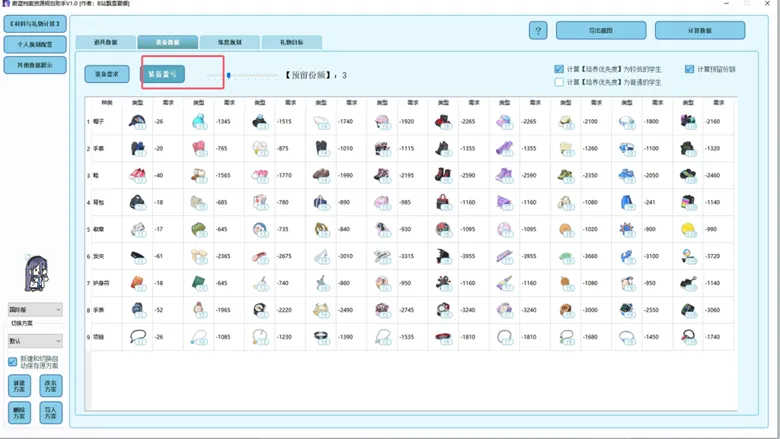
Task: Click the 装备盈亏 button
Action: pos(162,74)
